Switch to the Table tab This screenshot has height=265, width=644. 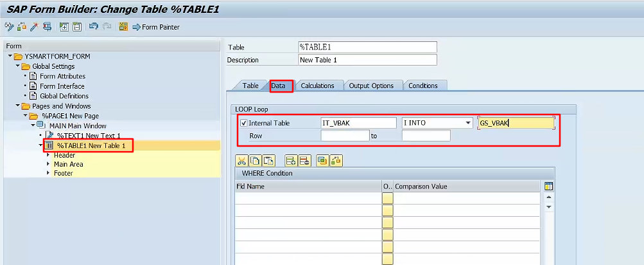250,86
